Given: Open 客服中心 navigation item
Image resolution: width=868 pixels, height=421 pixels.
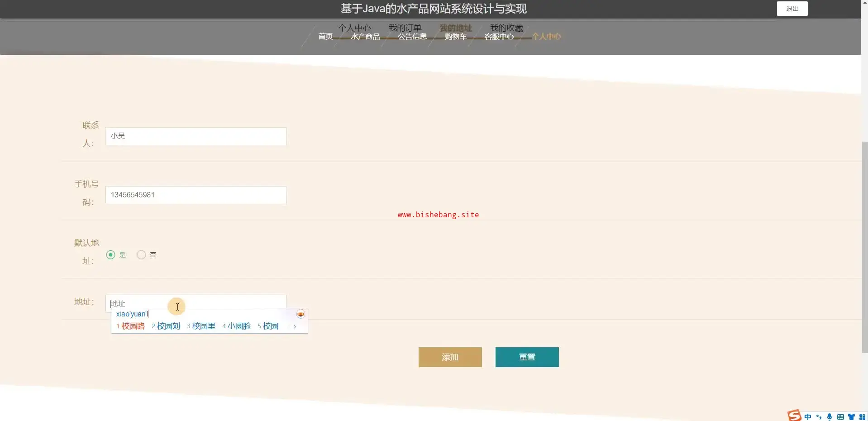Looking at the screenshot, I should (x=499, y=36).
